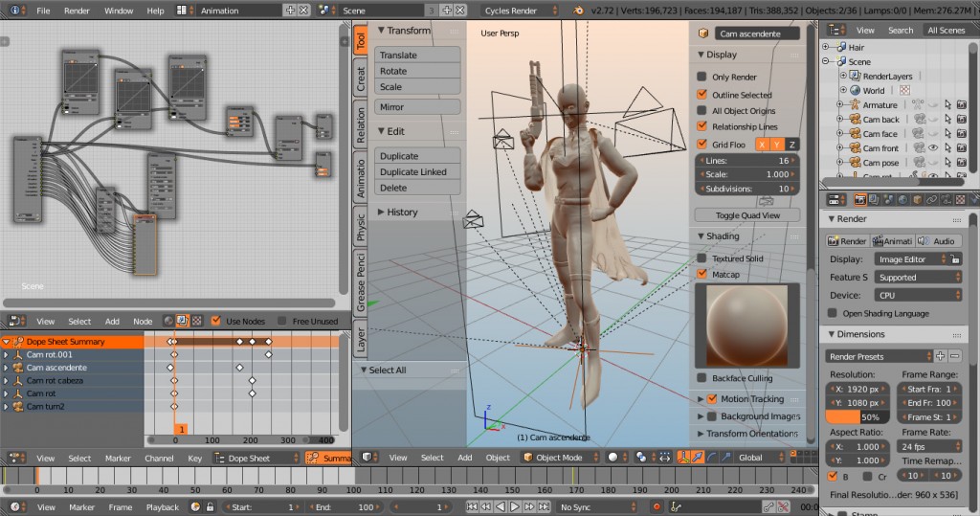Open the No Sync dropdown
Screen dimensions: 980x516
click(598, 506)
